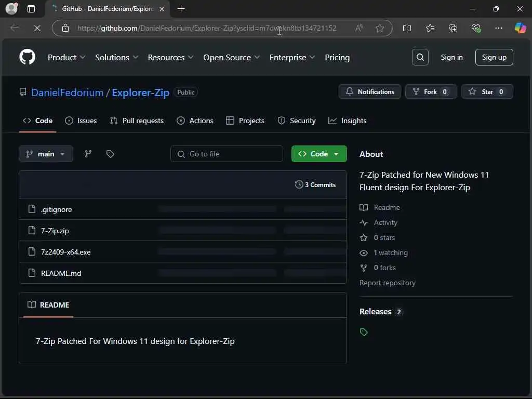Add this page to favorites star

(380, 28)
